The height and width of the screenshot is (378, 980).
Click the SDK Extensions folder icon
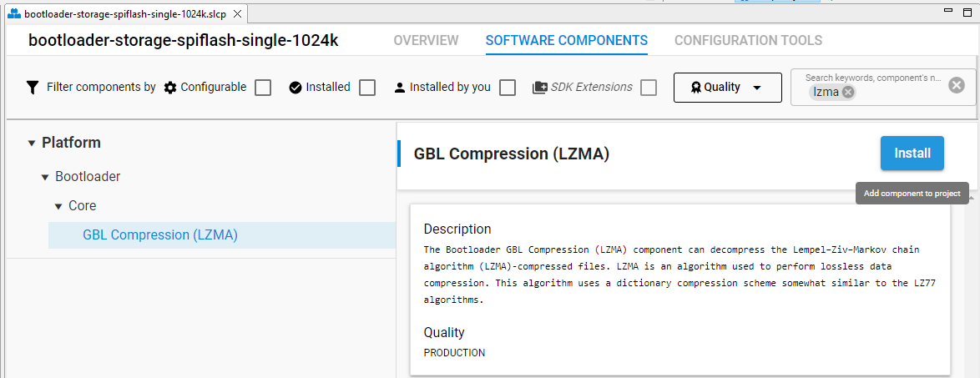point(540,88)
